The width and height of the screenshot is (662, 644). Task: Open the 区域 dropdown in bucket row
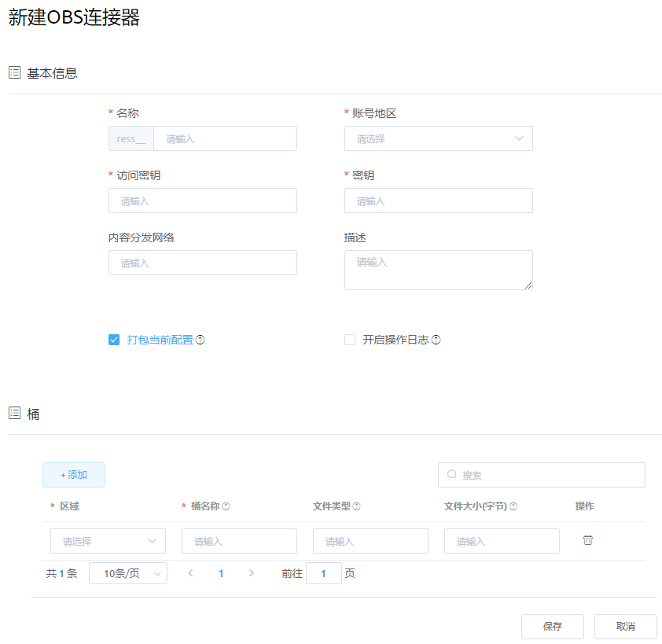108,541
